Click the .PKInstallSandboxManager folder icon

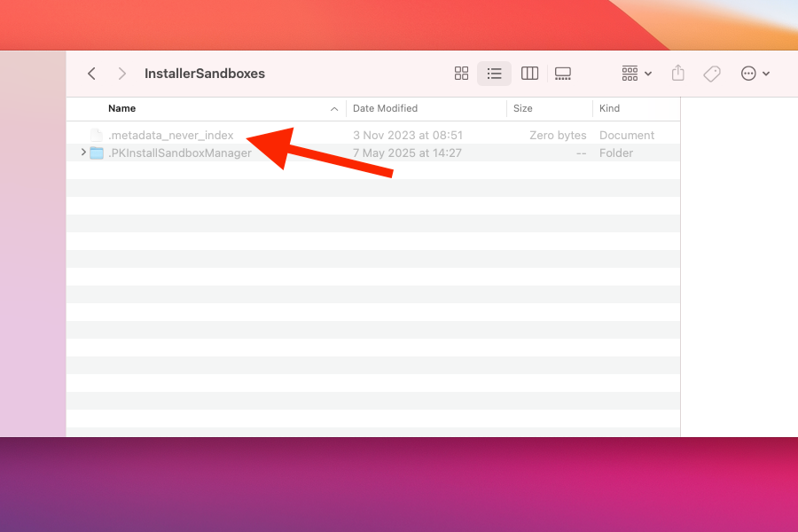[x=97, y=153]
